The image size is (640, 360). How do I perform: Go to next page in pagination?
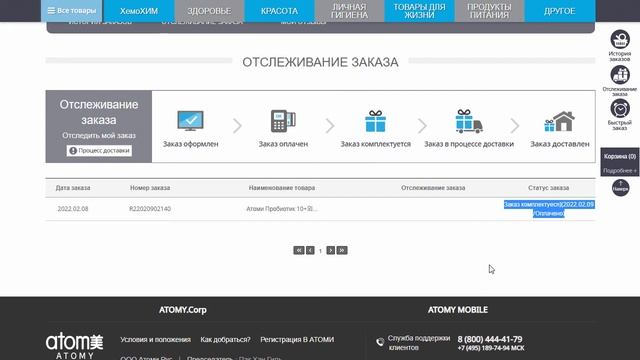point(331,250)
